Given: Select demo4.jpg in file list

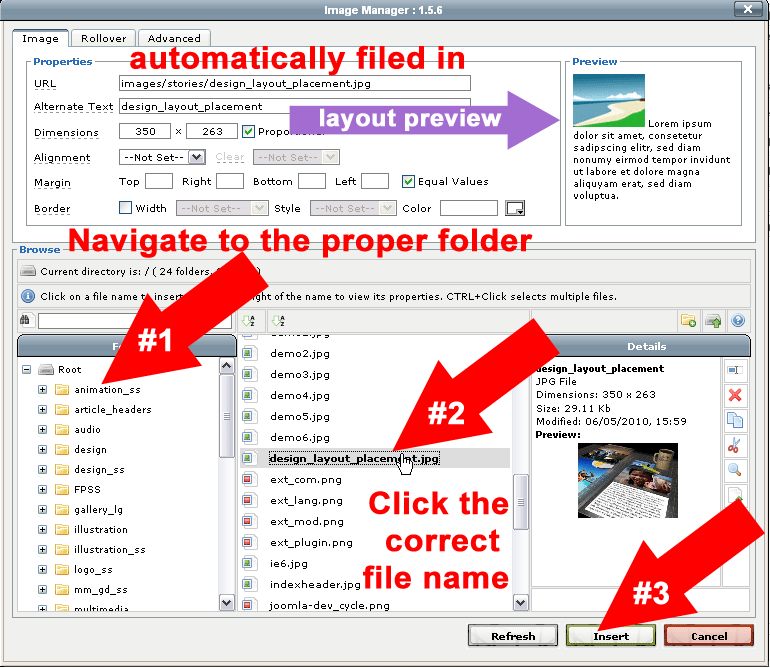Looking at the screenshot, I should pyautogui.click(x=300, y=395).
